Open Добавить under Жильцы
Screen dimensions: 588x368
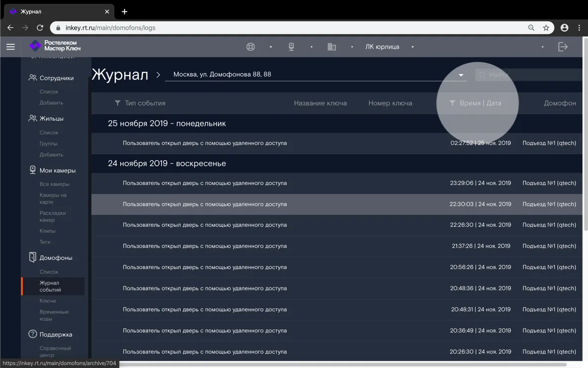click(x=51, y=154)
